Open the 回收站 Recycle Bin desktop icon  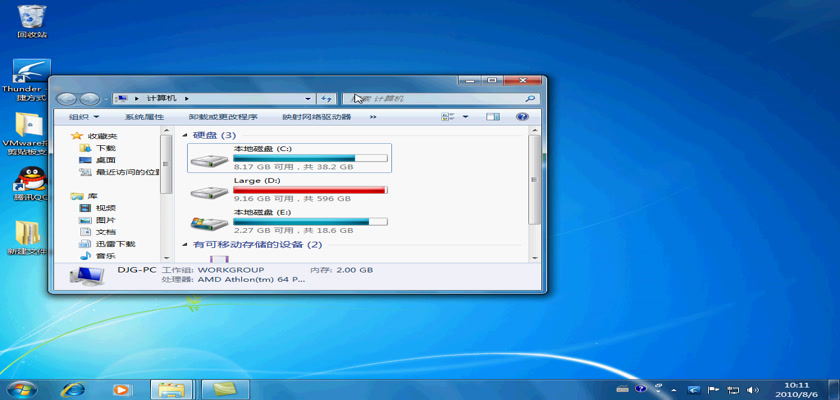point(31,20)
